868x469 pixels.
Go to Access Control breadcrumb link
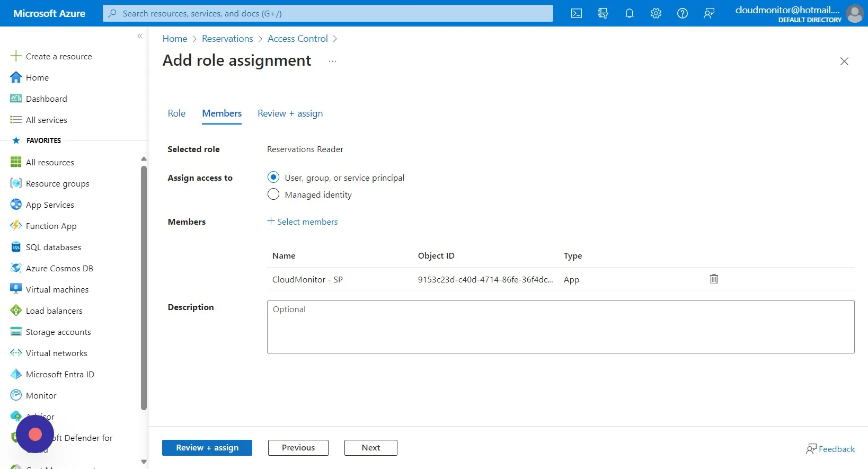(x=297, y=39)
